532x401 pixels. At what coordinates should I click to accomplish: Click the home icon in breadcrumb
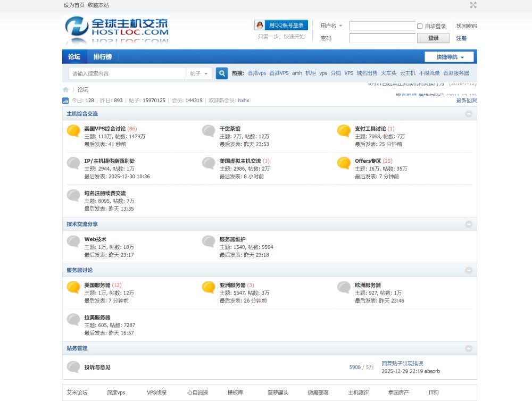tap(66, 89)
